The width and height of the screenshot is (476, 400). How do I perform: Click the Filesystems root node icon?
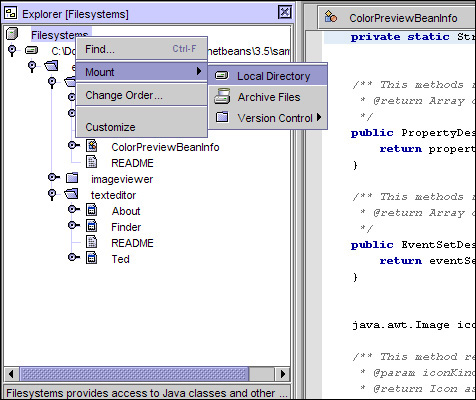(12, 34)
